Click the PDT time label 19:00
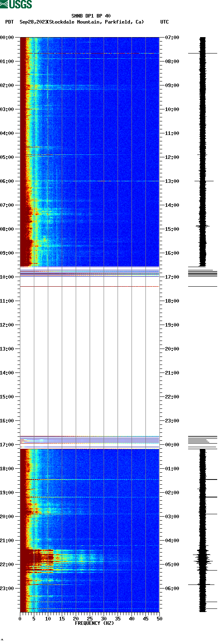 click(7, 493)
